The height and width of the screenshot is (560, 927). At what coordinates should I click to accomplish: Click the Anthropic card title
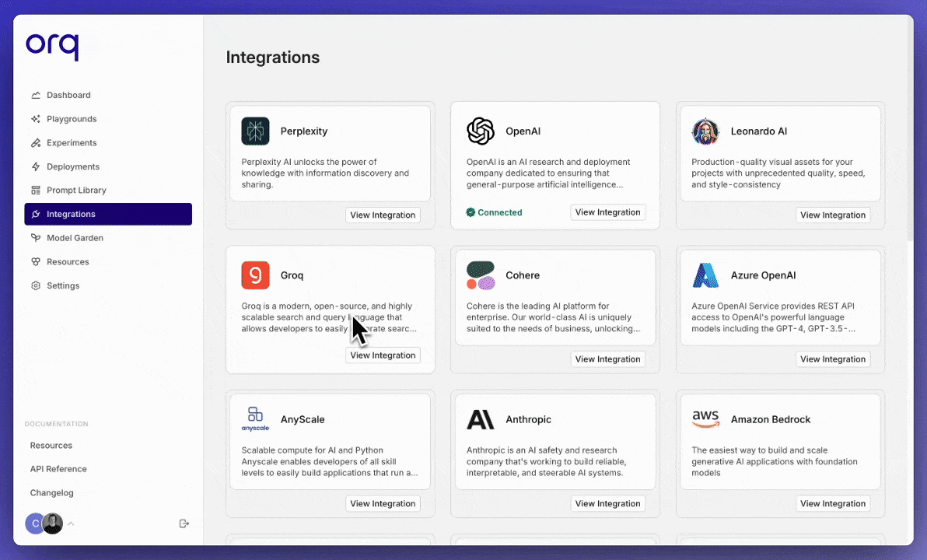pos(528,419)
